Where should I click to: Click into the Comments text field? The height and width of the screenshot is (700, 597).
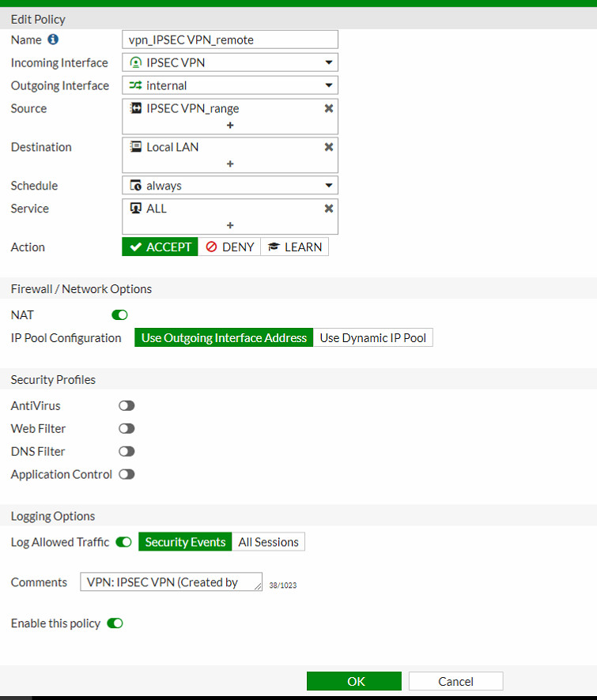[171, 582]
